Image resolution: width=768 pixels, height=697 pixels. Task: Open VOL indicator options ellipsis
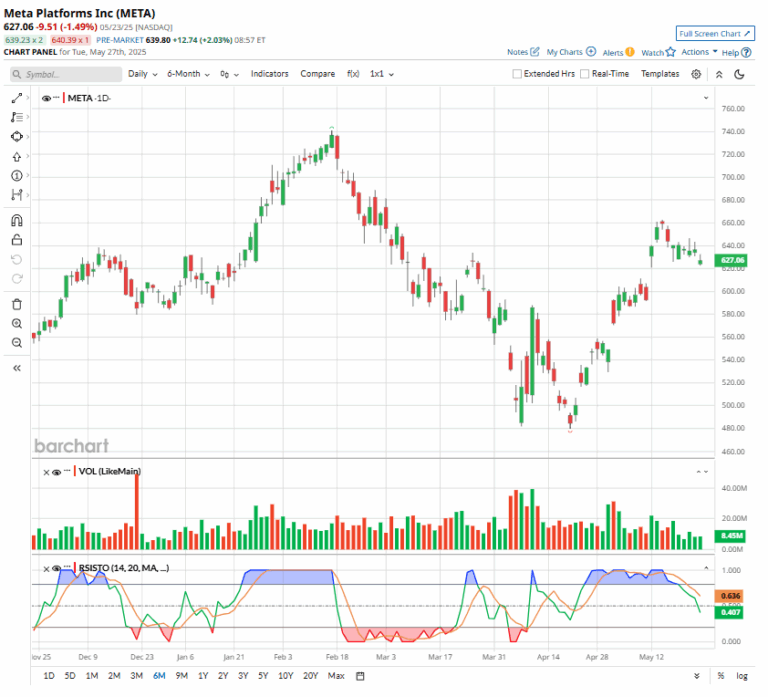[67, 471]
